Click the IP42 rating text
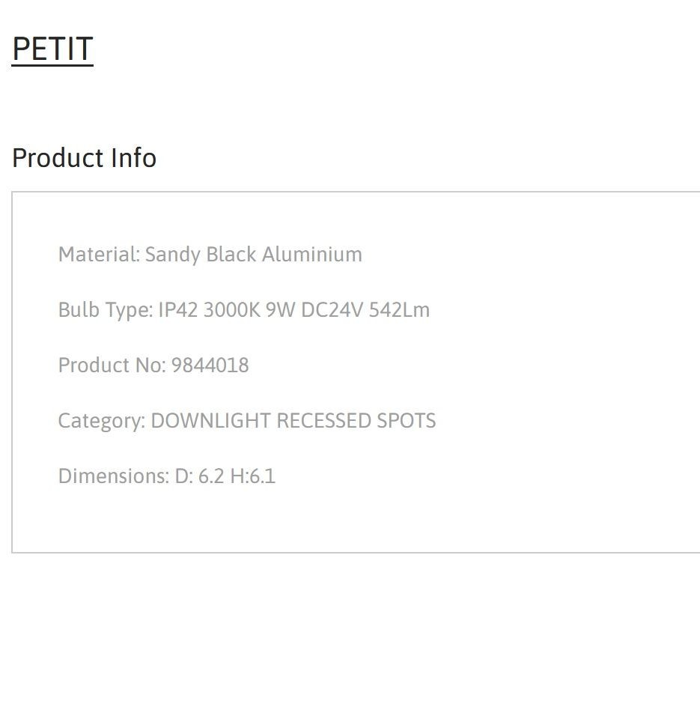The image size is (700, 728). tap(178, 309)
